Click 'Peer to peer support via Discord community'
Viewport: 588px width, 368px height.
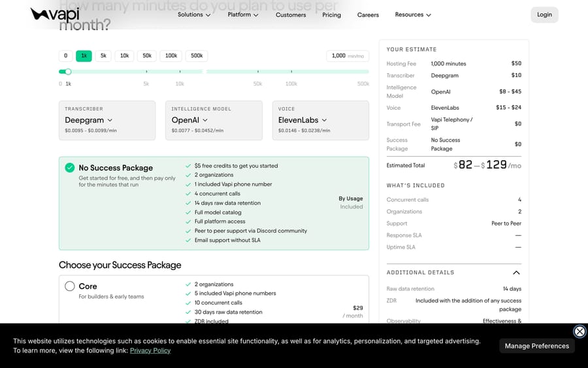coord(250,231)
